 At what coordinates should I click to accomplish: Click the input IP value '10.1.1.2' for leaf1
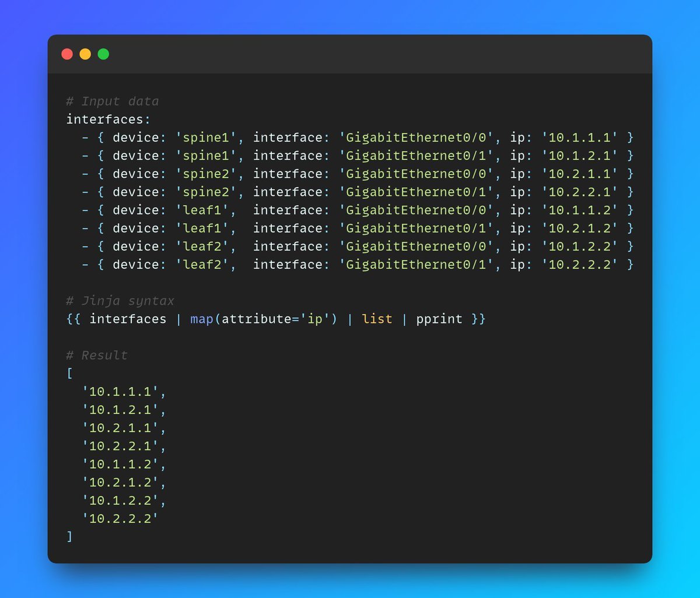[x=580, y=210]
